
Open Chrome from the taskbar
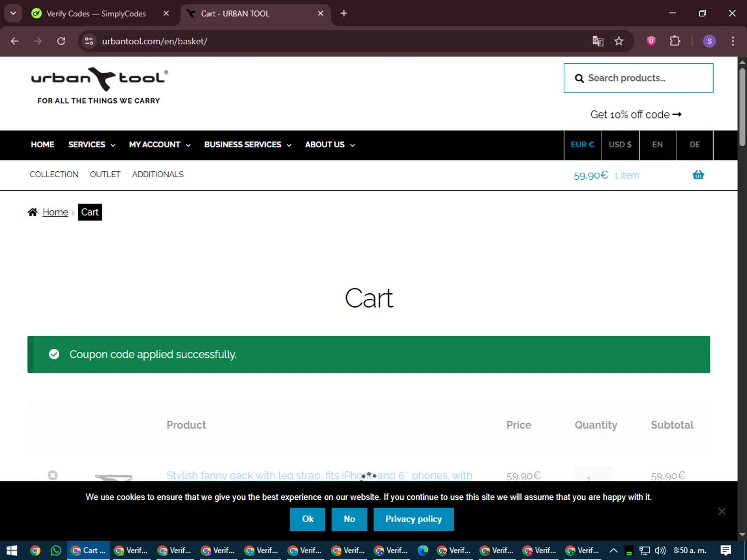35,551
